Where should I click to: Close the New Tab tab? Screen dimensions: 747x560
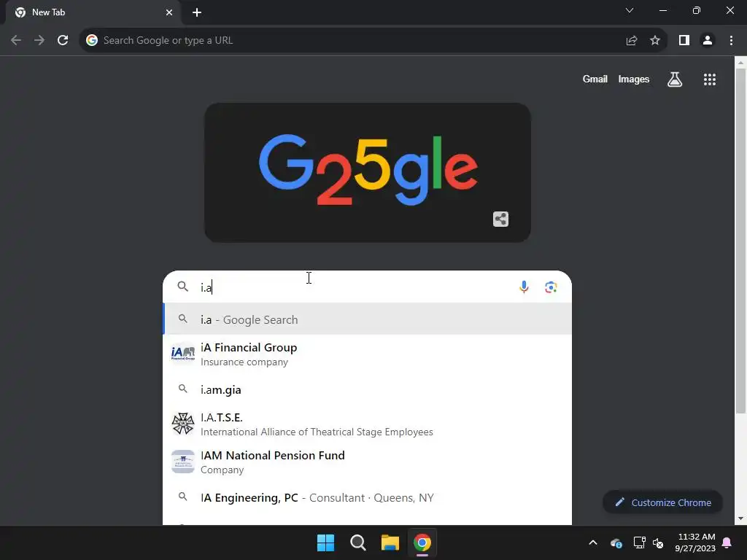[169, 12]
